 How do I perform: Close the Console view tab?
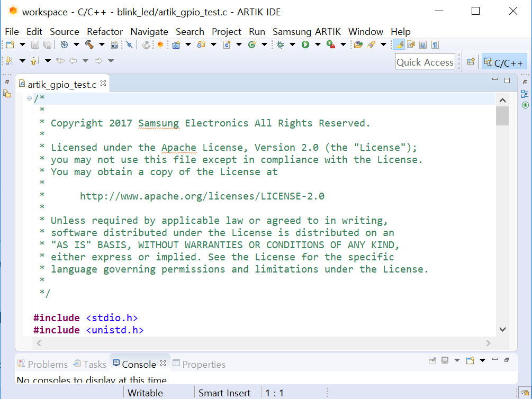(163, 363)
